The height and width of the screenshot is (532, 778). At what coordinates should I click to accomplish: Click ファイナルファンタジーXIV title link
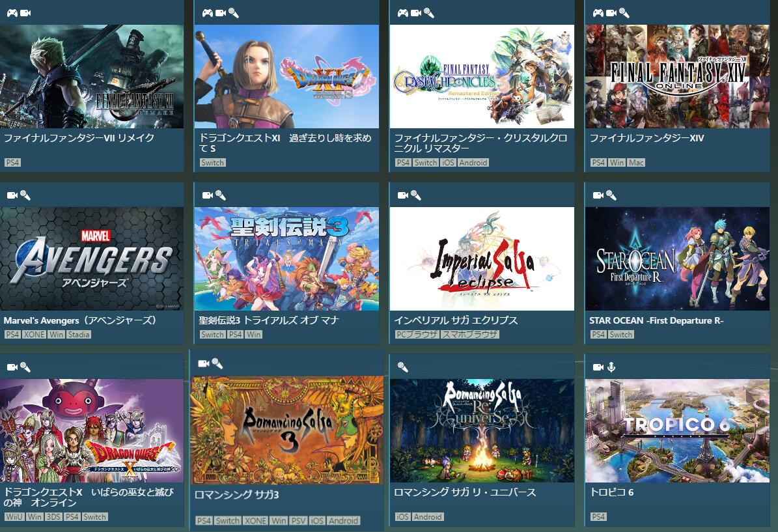[x=646, y=138]
